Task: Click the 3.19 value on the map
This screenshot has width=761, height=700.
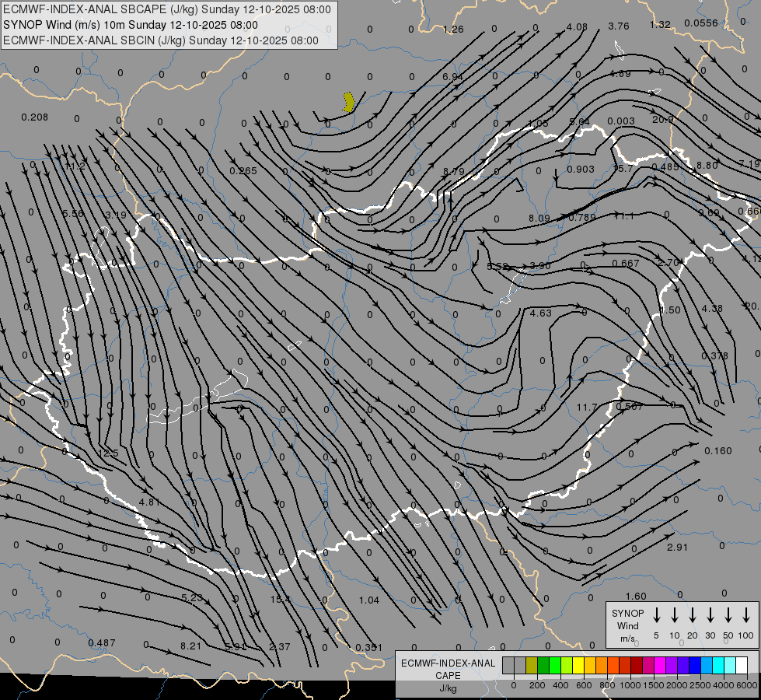Action: (116, 215)
